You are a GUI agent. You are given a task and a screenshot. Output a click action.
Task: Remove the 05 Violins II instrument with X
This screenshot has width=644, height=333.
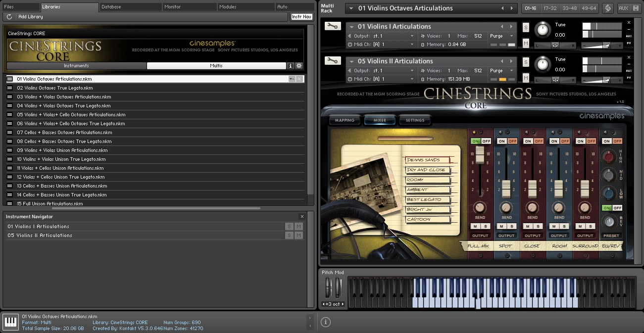[629, 57]
